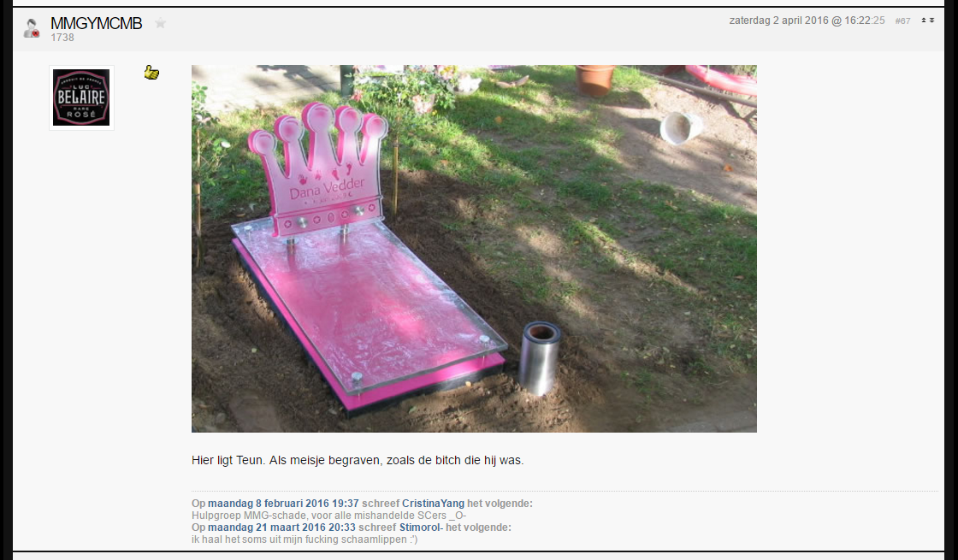
Task: Jump to next post with double down arrow
Action: point(931,21)
